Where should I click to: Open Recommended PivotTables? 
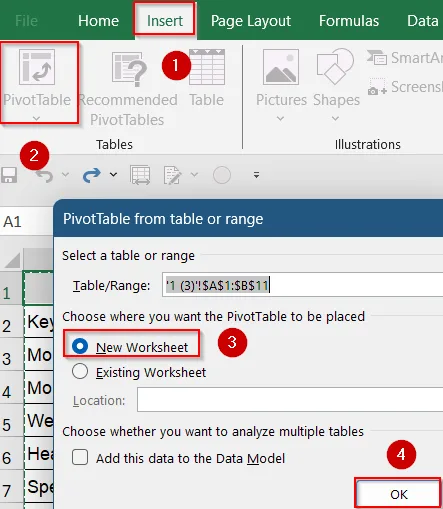click(128, 89)
